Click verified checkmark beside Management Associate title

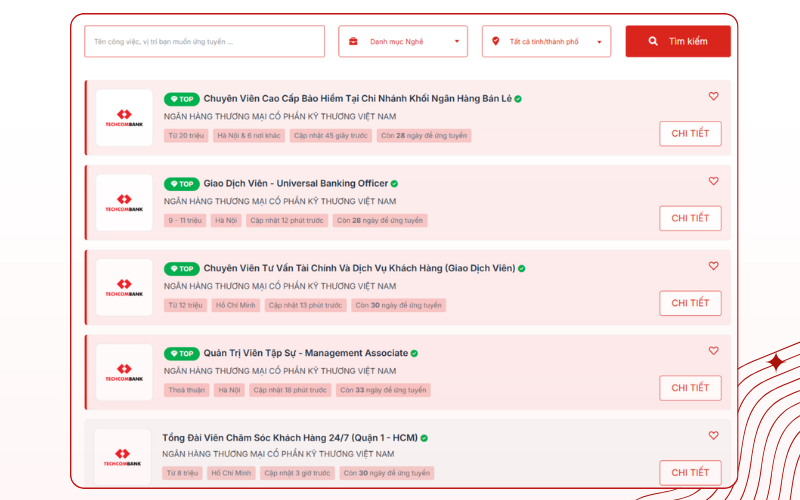click(x=414, y=354)
